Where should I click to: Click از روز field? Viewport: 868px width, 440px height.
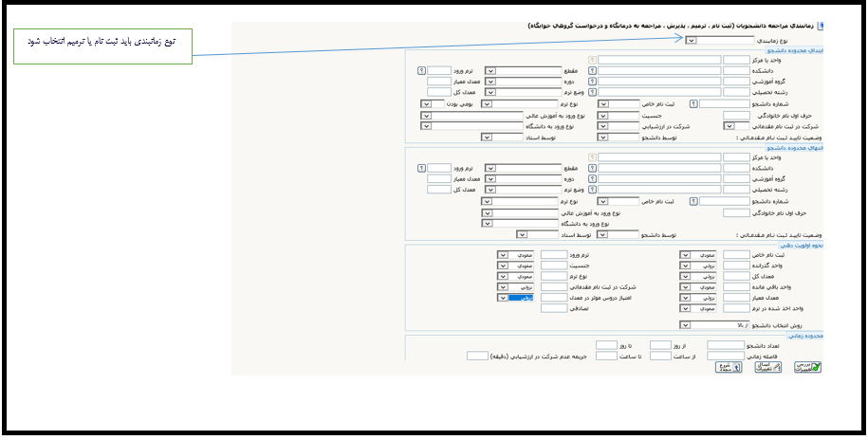tap(660, 345)
